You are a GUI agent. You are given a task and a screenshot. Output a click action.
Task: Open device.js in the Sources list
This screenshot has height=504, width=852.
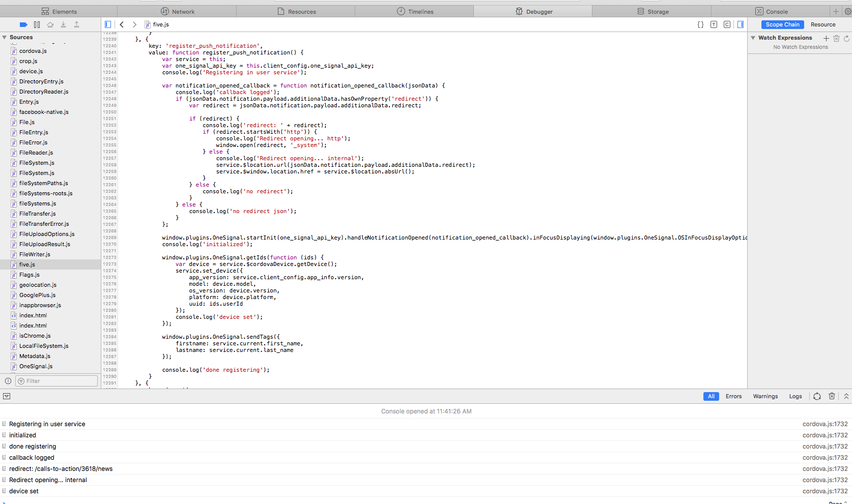(31, 71)
